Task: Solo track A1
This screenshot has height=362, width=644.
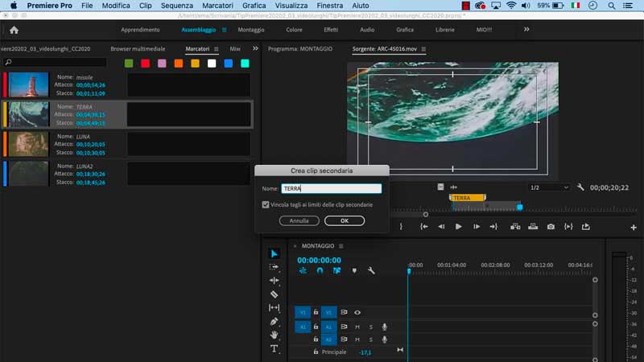Action: tap(371, 327)
